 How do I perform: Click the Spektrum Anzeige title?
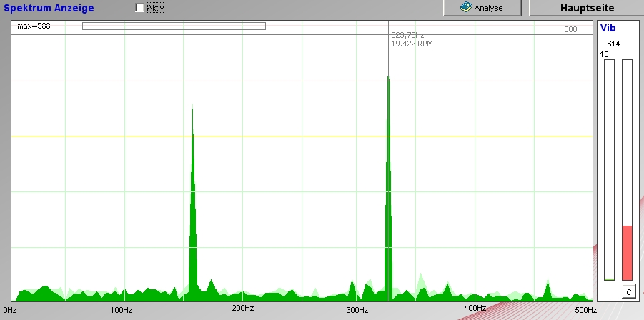(49, 8)
